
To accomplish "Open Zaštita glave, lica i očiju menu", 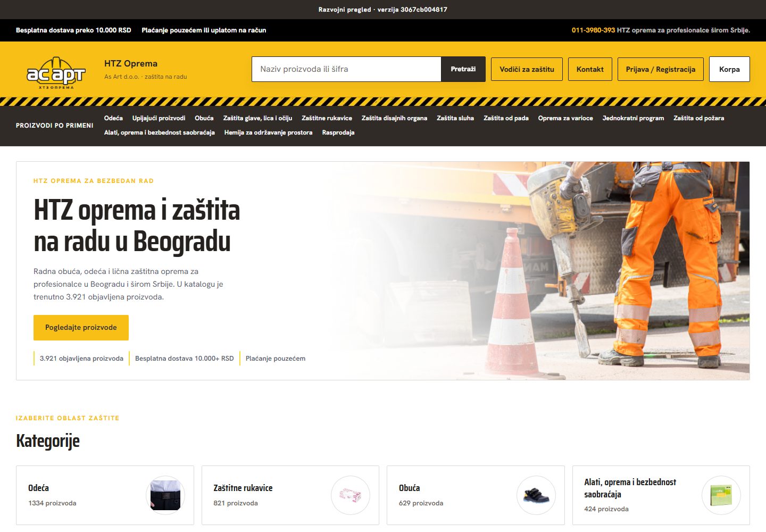I will (257, 118).
